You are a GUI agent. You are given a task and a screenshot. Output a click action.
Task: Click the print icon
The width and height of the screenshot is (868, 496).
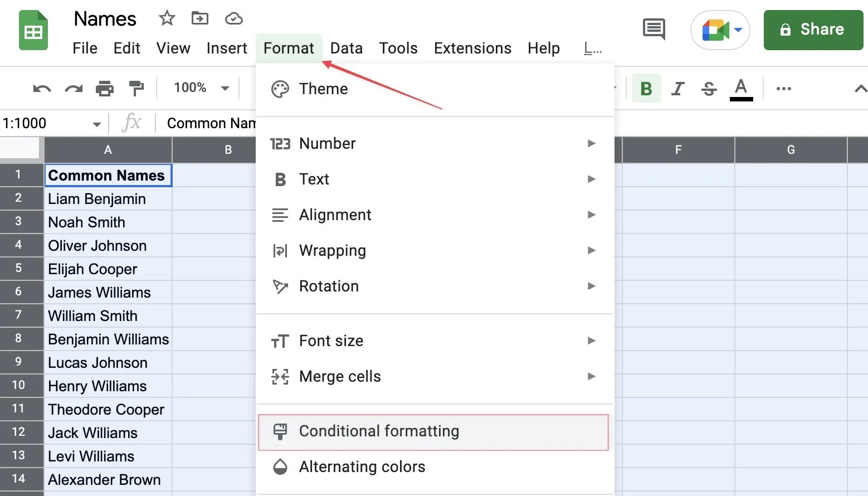[105, 88]
